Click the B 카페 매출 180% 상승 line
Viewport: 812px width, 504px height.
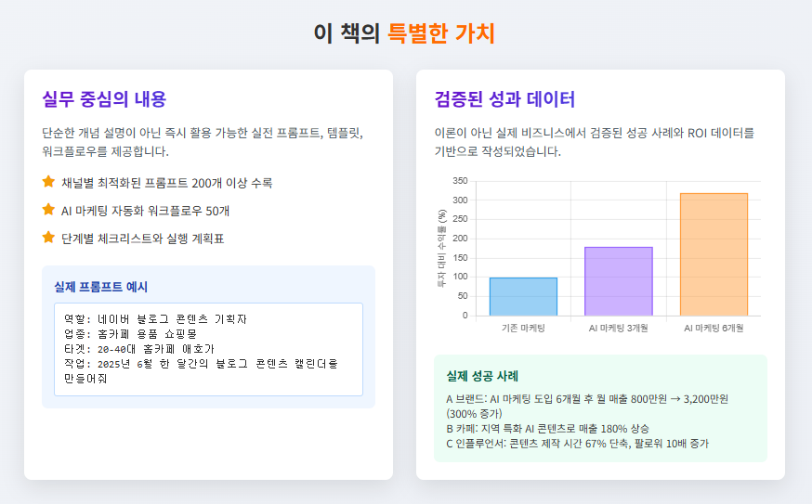547,428
